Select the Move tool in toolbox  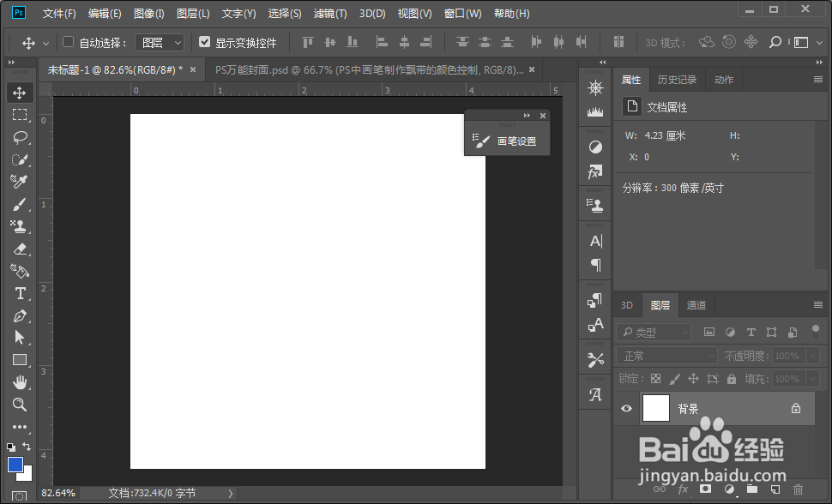[20, 93]
